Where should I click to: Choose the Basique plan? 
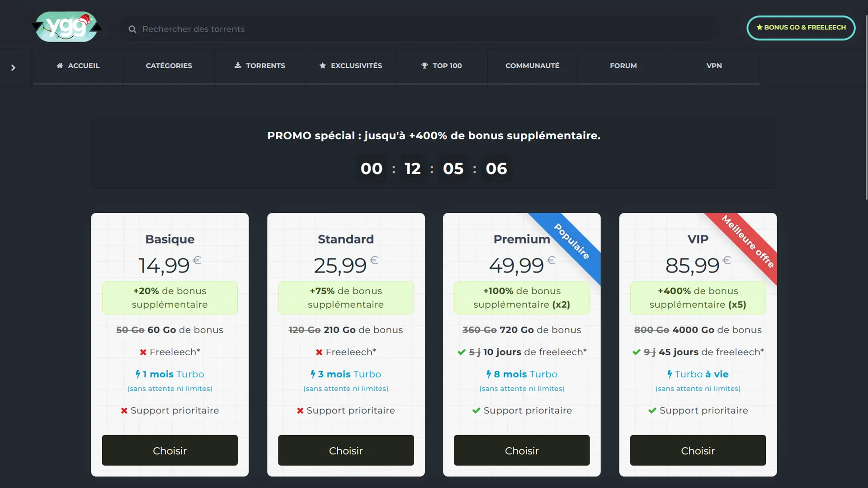point(170,450)
